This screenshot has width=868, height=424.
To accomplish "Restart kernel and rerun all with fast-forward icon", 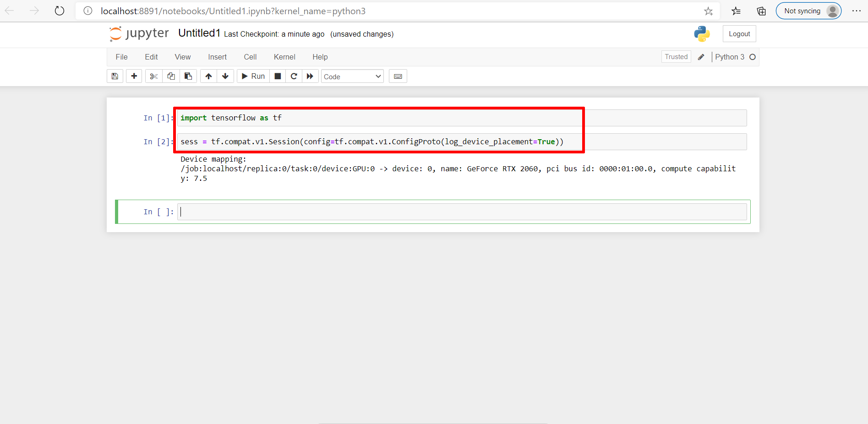I will pyautogui.click(x=310, y=76).
